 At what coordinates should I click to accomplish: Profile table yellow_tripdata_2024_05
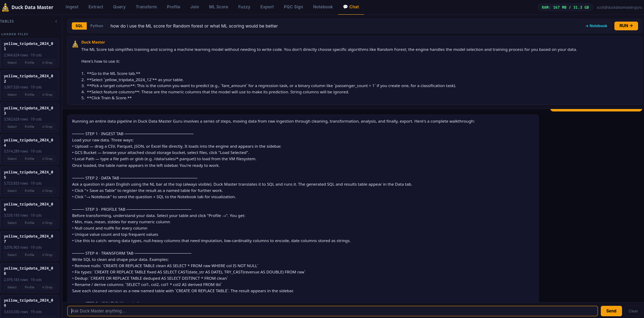click(x=30, y=191)
